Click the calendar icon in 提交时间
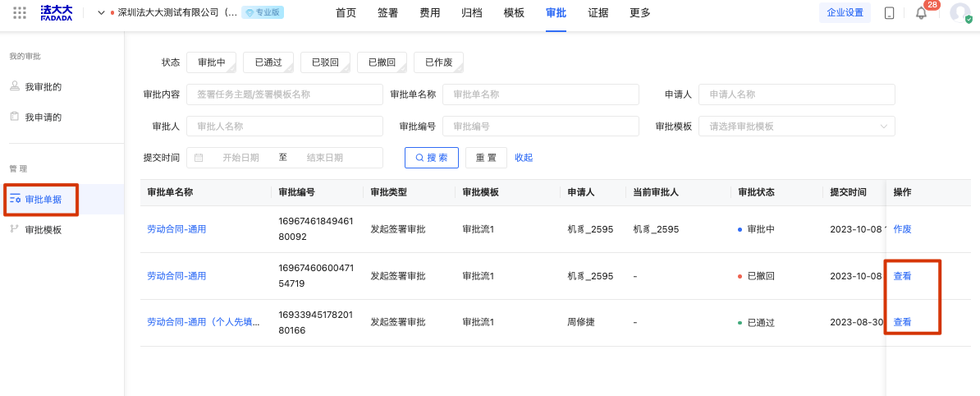Viewport: 980px width, 396px height. [x=199, y=158]
